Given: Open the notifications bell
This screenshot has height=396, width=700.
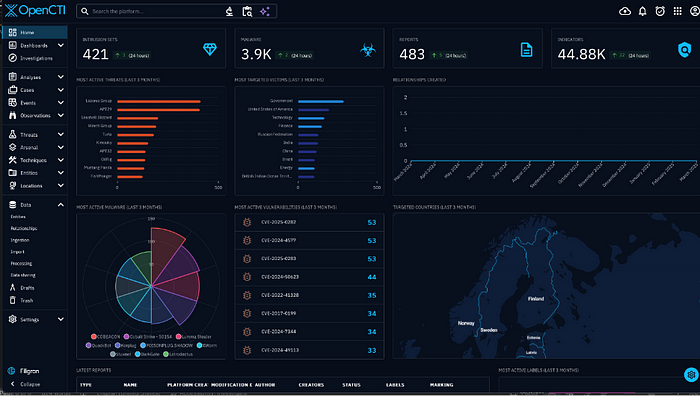Looking at the screenshot, I should 642,11.
